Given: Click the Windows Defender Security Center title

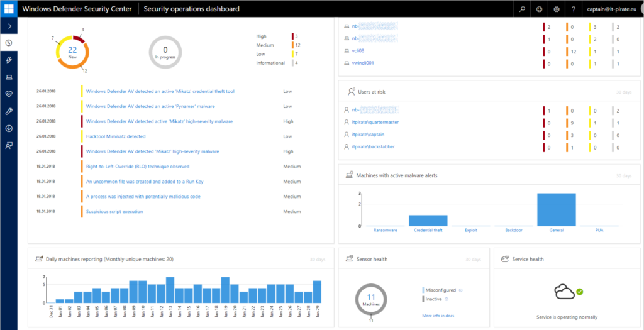Looking at the screenshot, I should click(x=77, y=9).
